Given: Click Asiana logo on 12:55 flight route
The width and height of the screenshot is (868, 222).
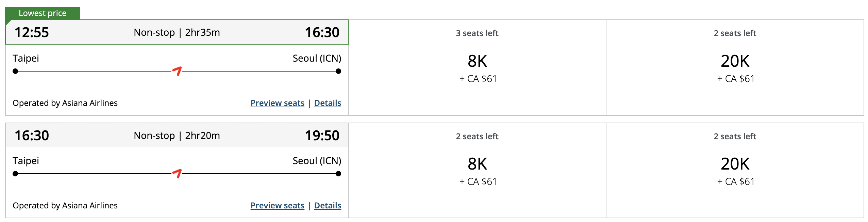Looking at the screenshot, I should [x=177, y=71].
